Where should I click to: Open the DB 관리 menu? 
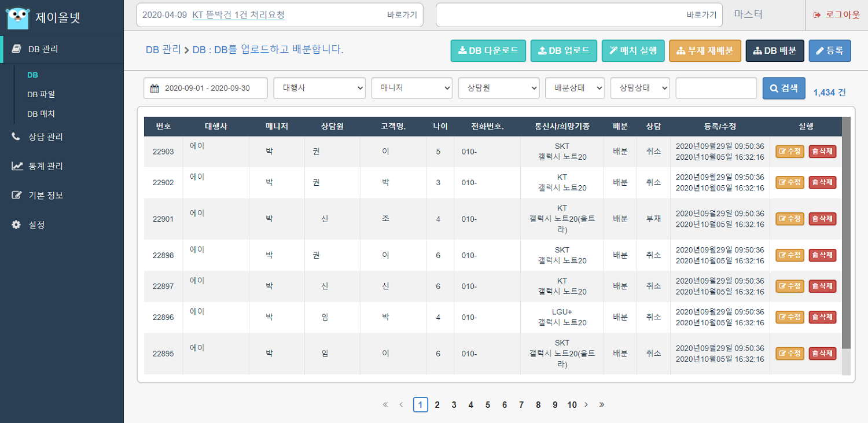coord(62,49)
